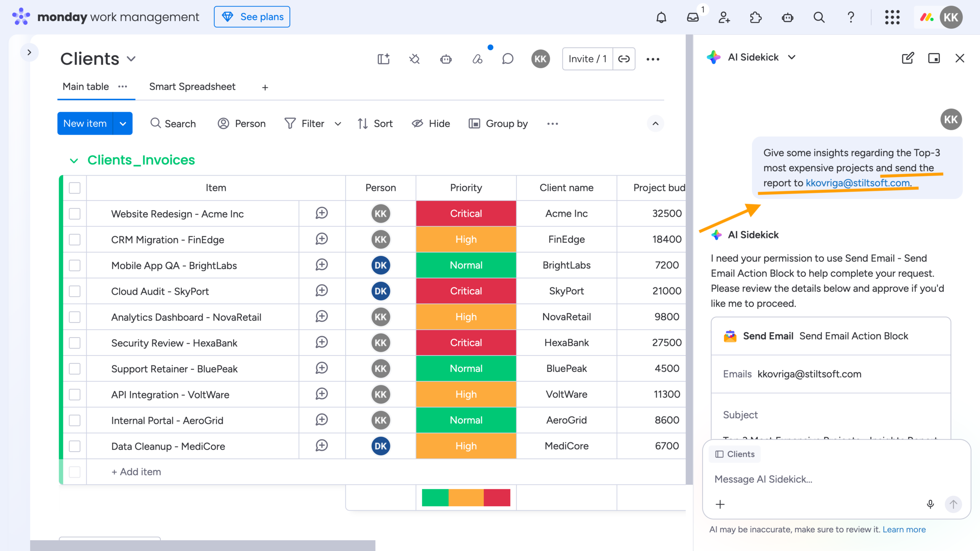Image resolution: width=980 pixels, height=551 pixels.
Task: Click the microphone in Sidekick input
Action: 930,504
